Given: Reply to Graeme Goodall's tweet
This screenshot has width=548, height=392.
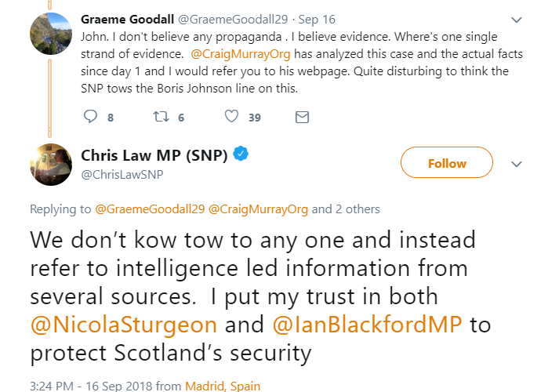Looking at the screenshot, I should click(x=90, y=117).
